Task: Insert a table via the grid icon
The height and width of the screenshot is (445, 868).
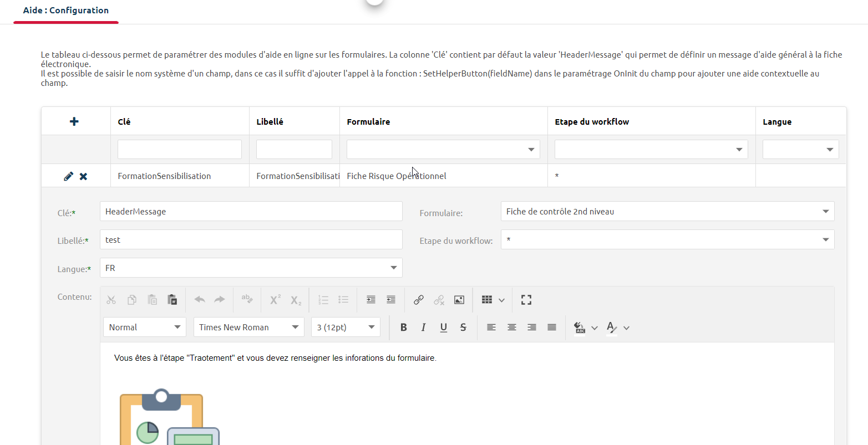Action: pos(487,300)
